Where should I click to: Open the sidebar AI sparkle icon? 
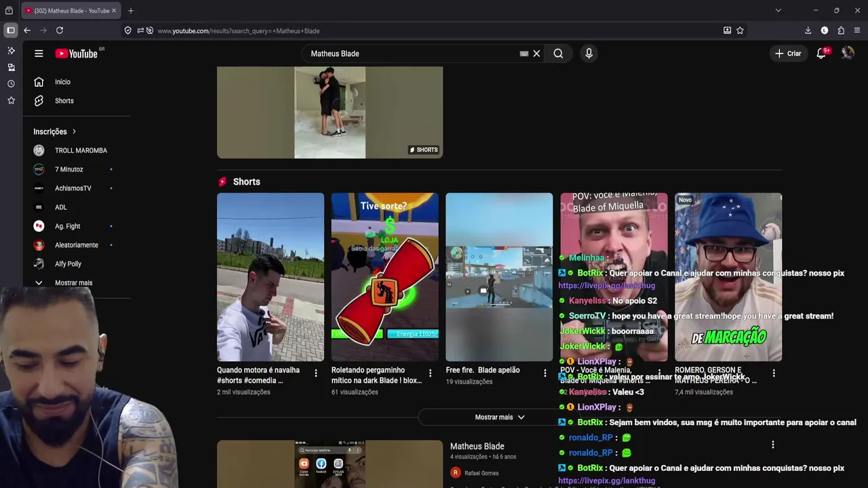point(11,51)
